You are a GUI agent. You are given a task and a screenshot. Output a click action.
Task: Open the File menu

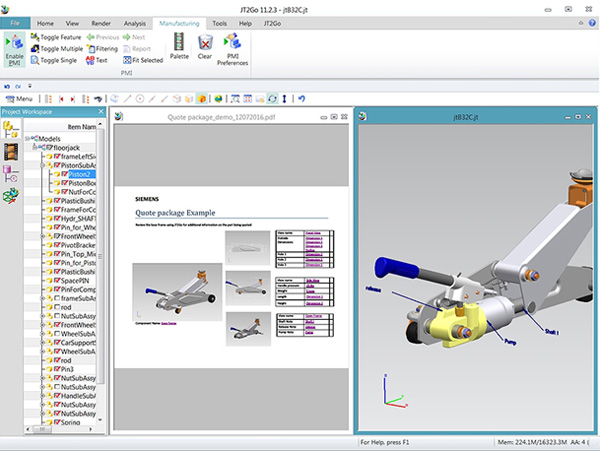15,23
